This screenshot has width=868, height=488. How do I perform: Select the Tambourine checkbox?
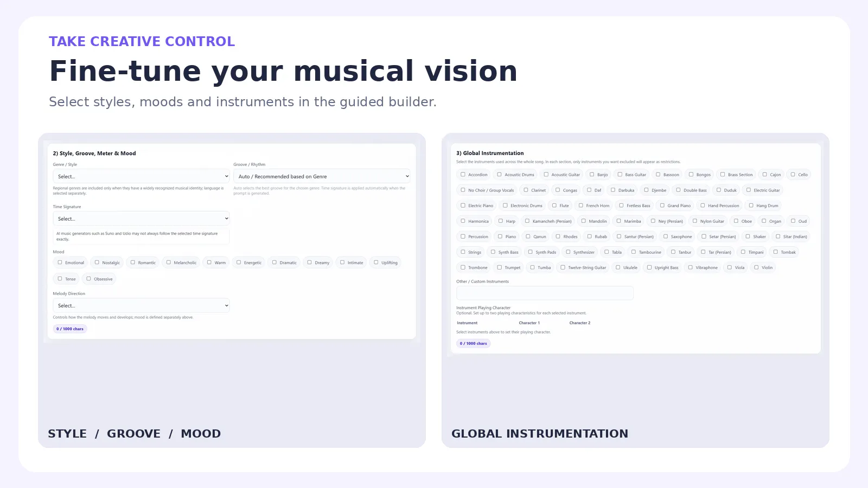[x=634, y=252]
